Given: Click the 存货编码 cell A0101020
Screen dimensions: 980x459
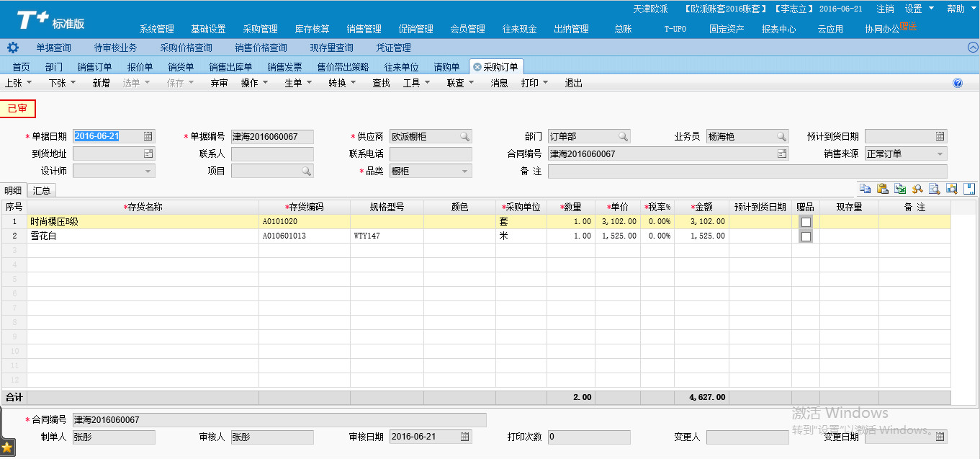Looking at the screenshot, I should (x=305, y=222).
